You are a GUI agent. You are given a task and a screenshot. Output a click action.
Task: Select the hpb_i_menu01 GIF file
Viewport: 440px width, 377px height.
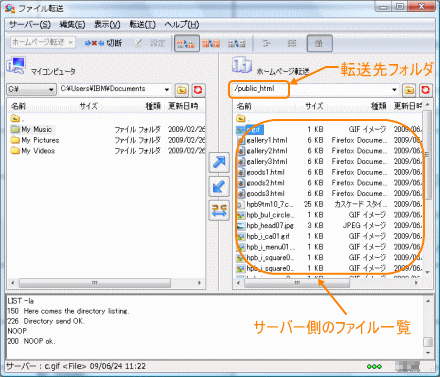(266, 247)
